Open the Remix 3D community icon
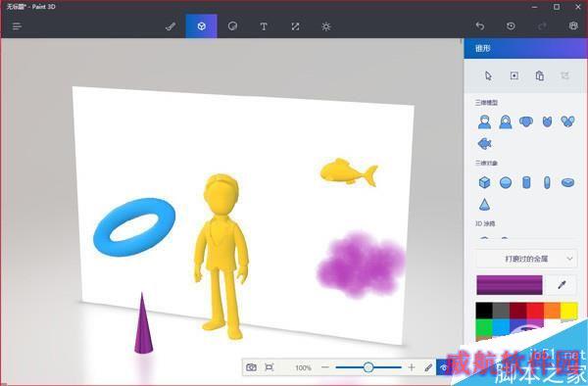The image size is (588, 386). click(x=573, y=25)
